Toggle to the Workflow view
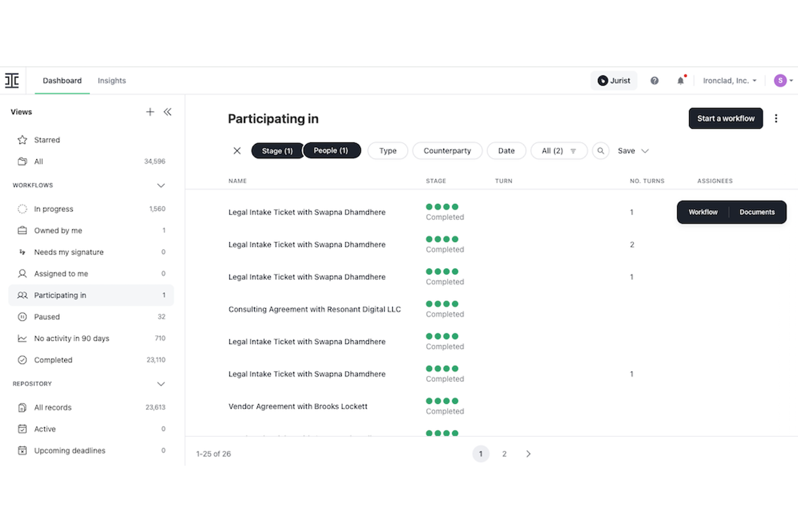The height and width of the screenshot is (532, 798). (703, 212)
